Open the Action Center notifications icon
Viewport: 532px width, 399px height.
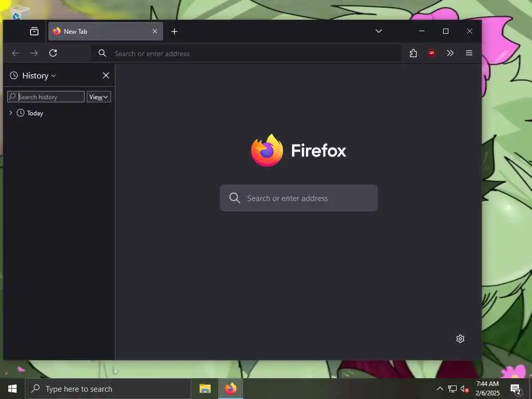(x=515, y=389)
